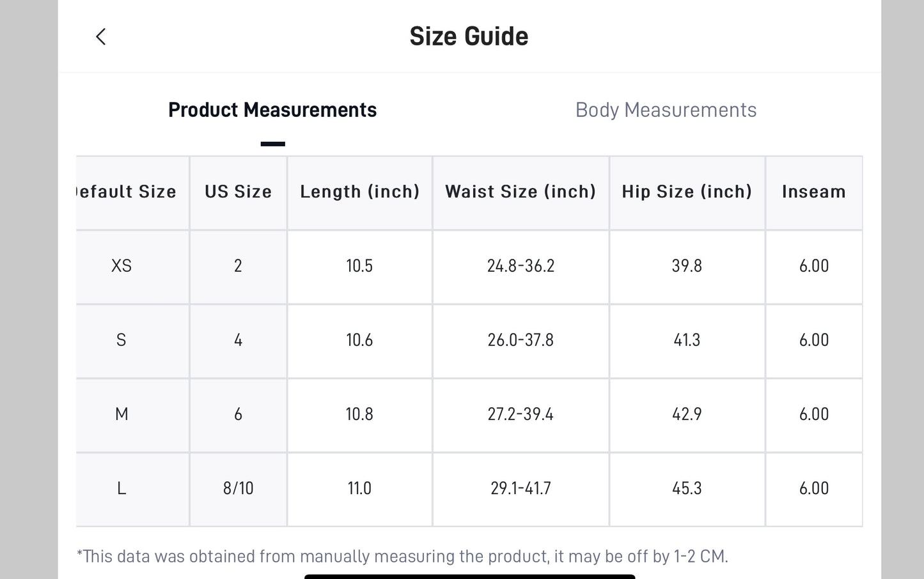Tap the back arrow icon

click(101, 37)
